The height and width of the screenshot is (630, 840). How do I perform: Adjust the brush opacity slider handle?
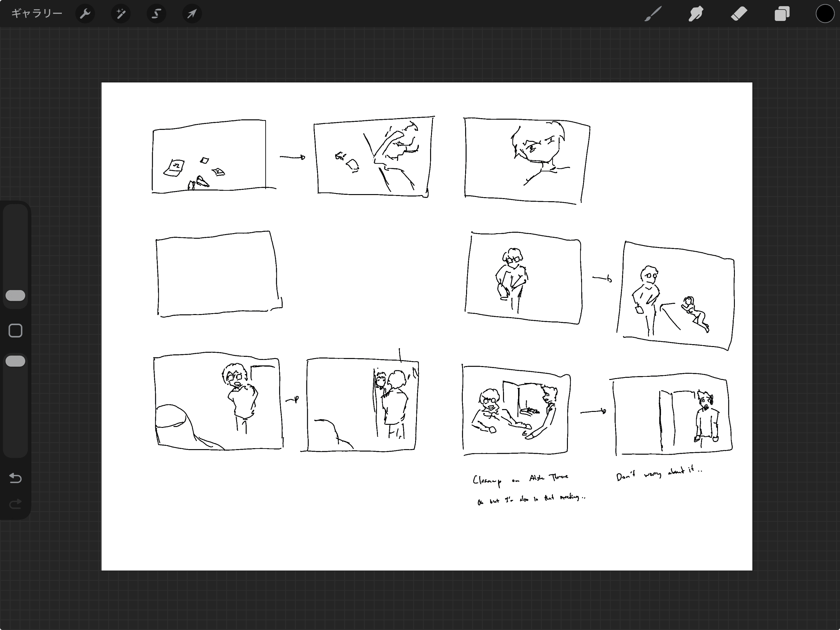(x=16, y=361)
